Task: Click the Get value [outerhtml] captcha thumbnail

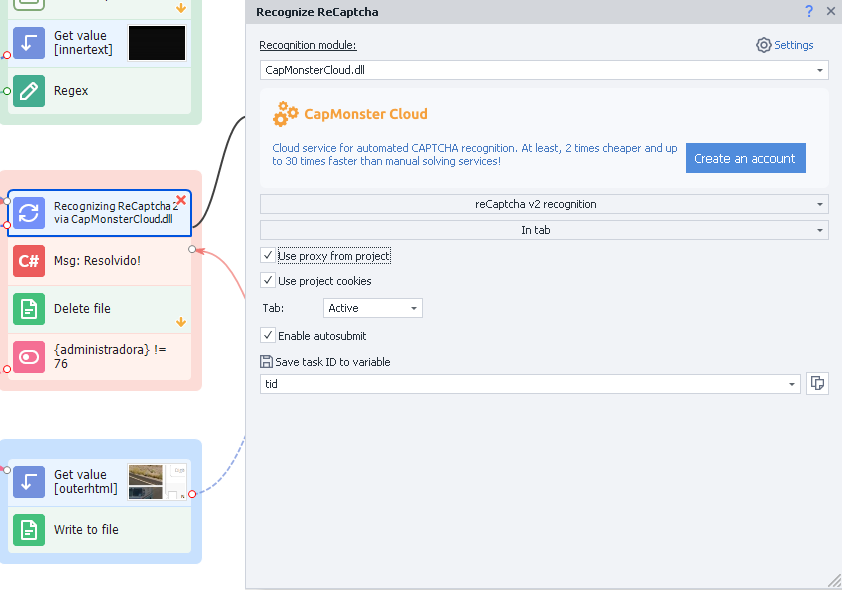Action: (x=158, y=482)
